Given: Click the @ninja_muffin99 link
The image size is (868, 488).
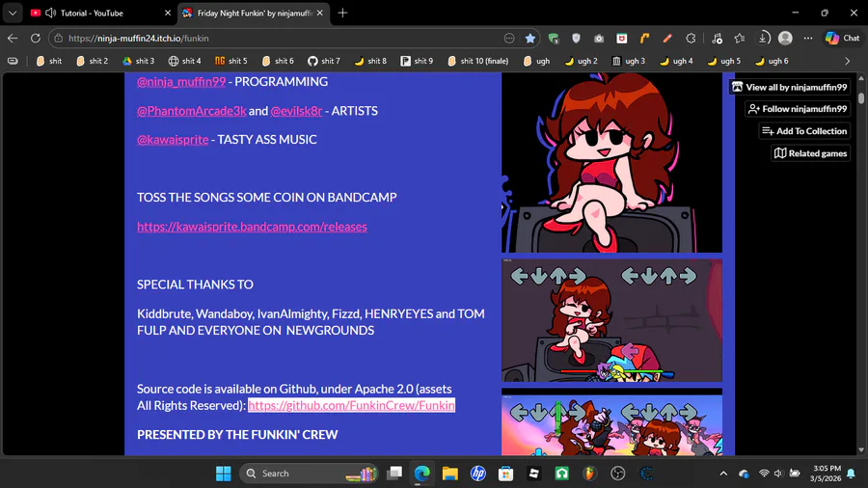Looking at the screenshot, I should pyautogui.click(x=181, y=82).
